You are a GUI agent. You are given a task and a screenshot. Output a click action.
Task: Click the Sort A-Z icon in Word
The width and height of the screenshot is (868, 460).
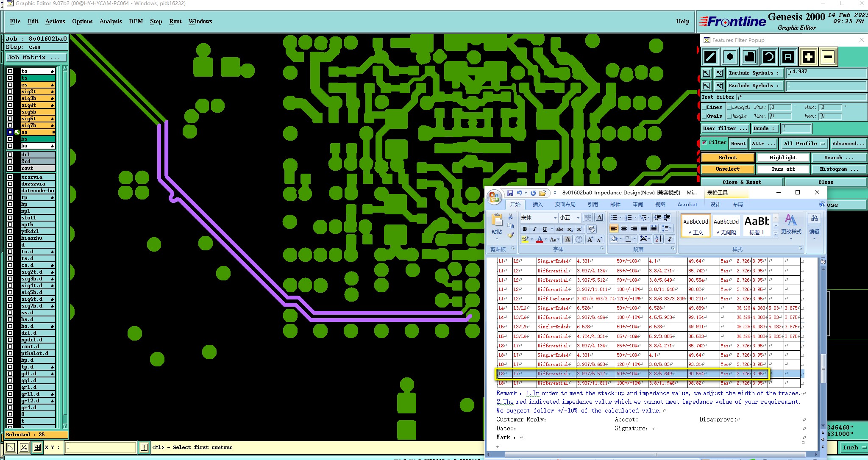[658, 239]
